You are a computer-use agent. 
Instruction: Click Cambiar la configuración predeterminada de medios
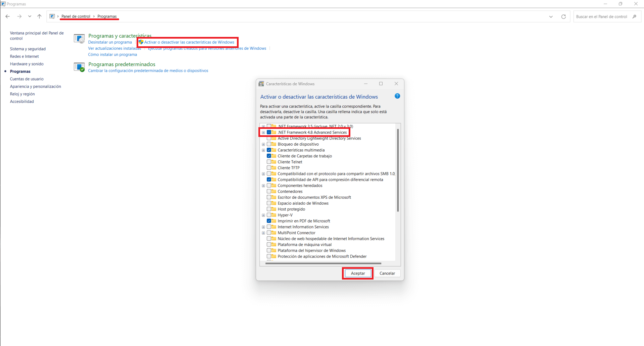[148, 71]
